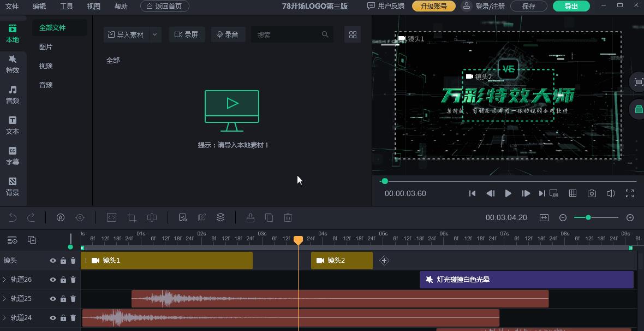Open the 导入素材 dropdown arrow

155,35
